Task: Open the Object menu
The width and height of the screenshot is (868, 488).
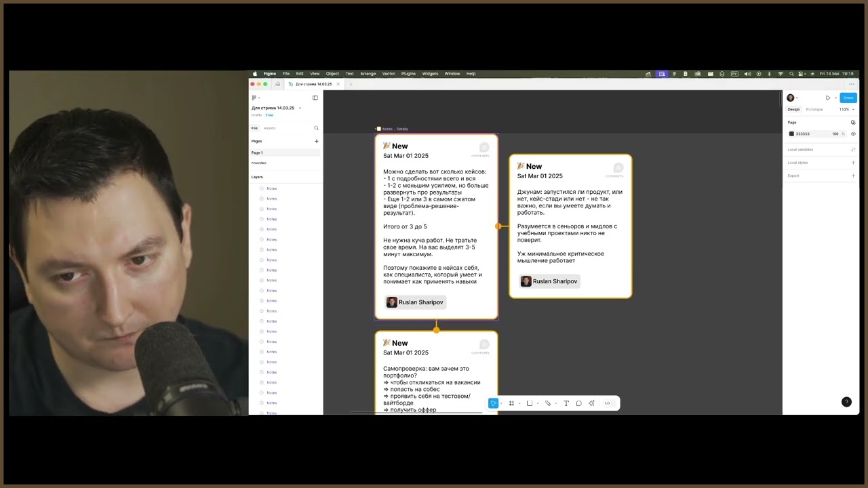Action: [332, 73]
